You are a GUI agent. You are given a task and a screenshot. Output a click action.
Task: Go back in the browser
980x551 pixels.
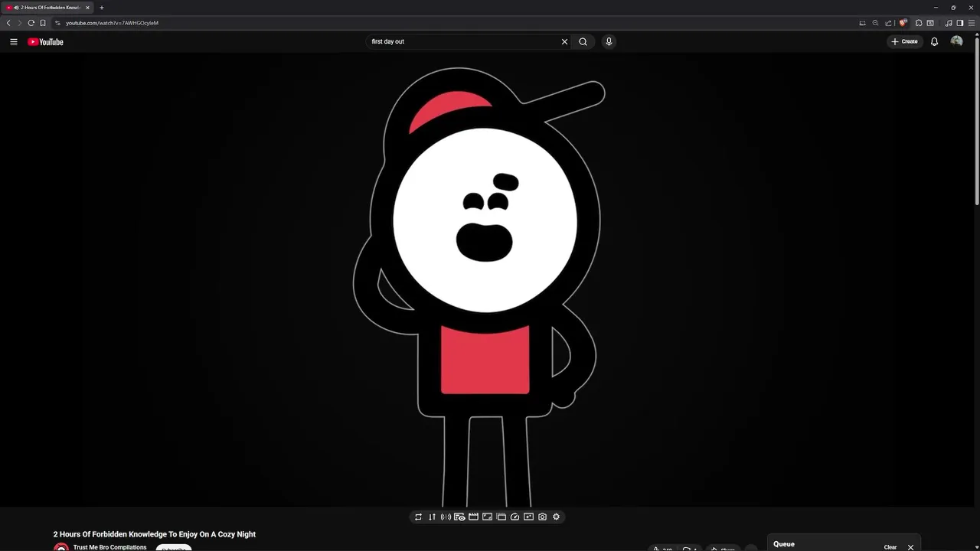pos(8,23)
